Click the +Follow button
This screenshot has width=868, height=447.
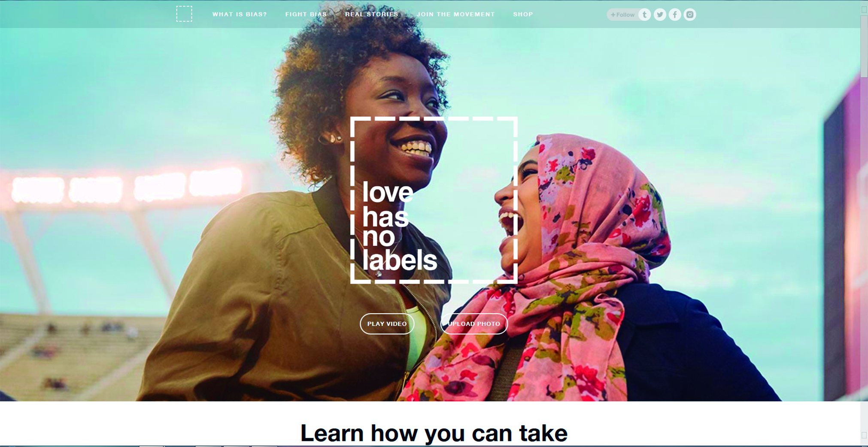pyautogui.click(x=622, y=15)
